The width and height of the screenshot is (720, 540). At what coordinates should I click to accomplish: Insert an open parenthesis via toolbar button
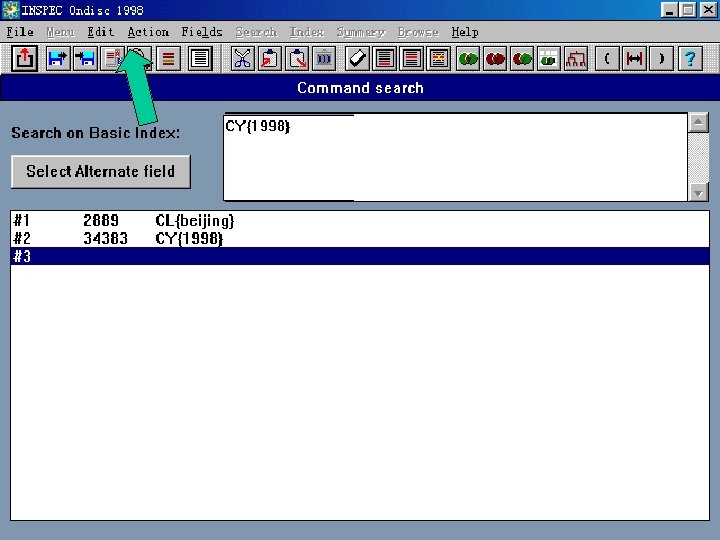pos(607,59)
